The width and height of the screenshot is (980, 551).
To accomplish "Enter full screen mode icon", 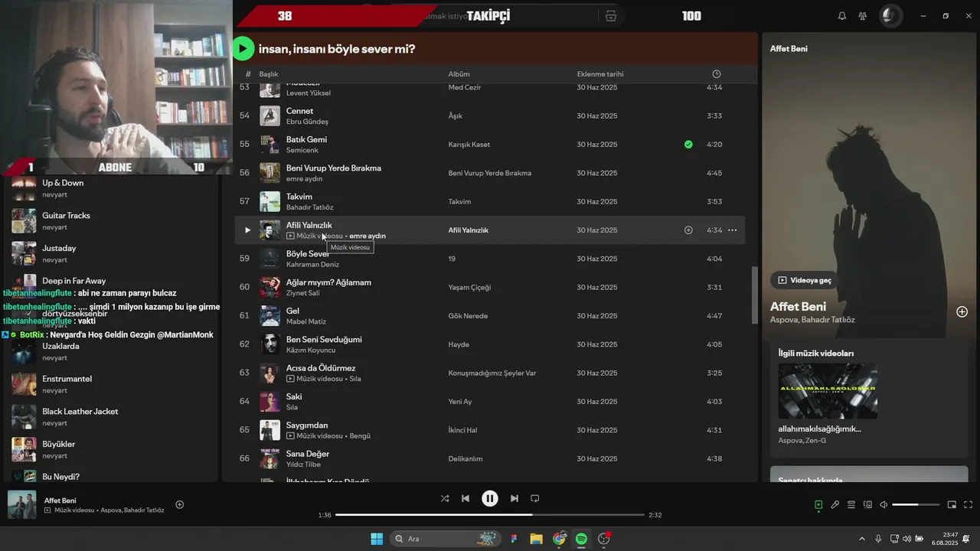I will click(969, 505).
